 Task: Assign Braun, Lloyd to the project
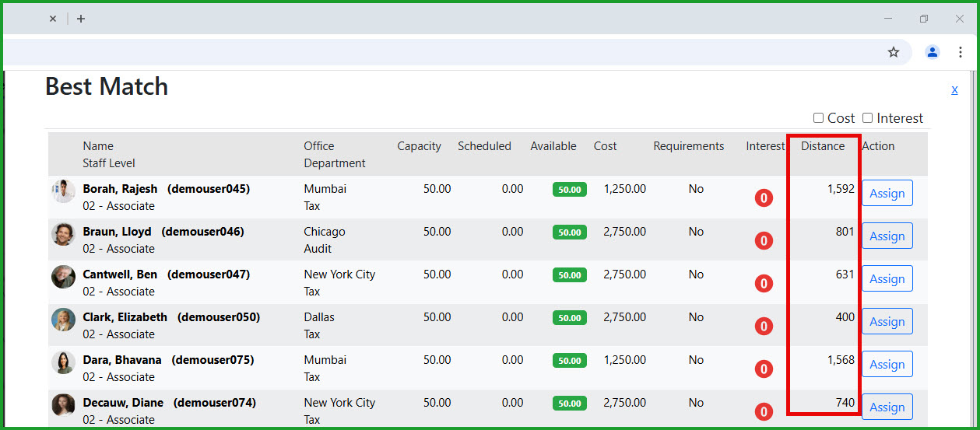pyautogui.click(x=887, y=236)
